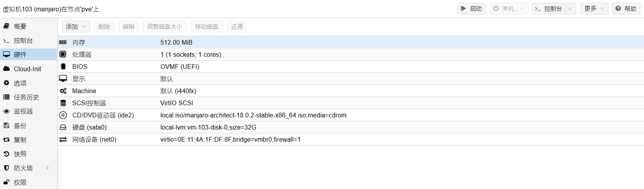This screenshot has height=189, width=644.
Task: Go to the 备份 section
Action: coord(20,126)
